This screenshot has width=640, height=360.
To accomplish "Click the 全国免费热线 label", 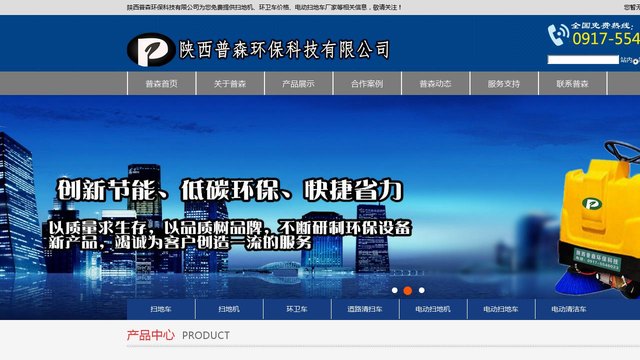I will coord(602,25).
